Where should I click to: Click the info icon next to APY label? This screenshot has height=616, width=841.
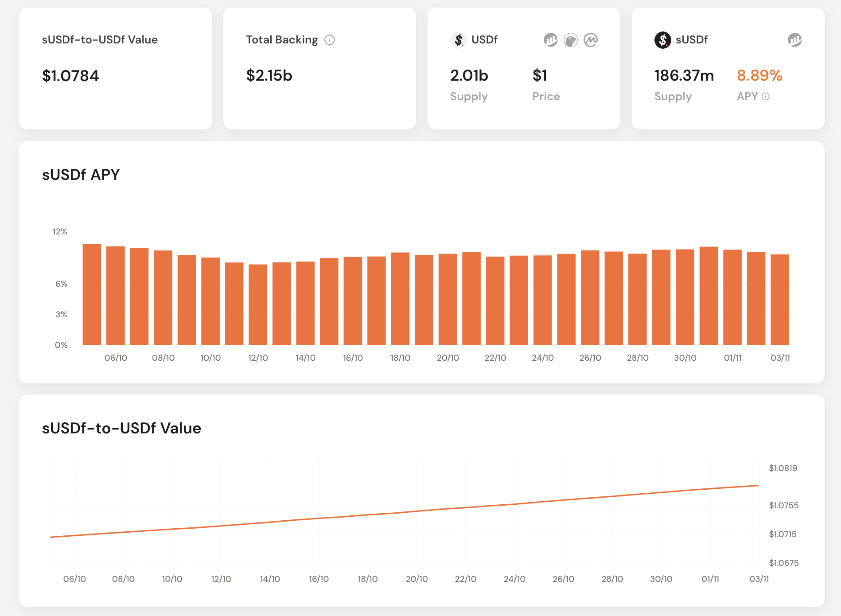pos(766,97)
